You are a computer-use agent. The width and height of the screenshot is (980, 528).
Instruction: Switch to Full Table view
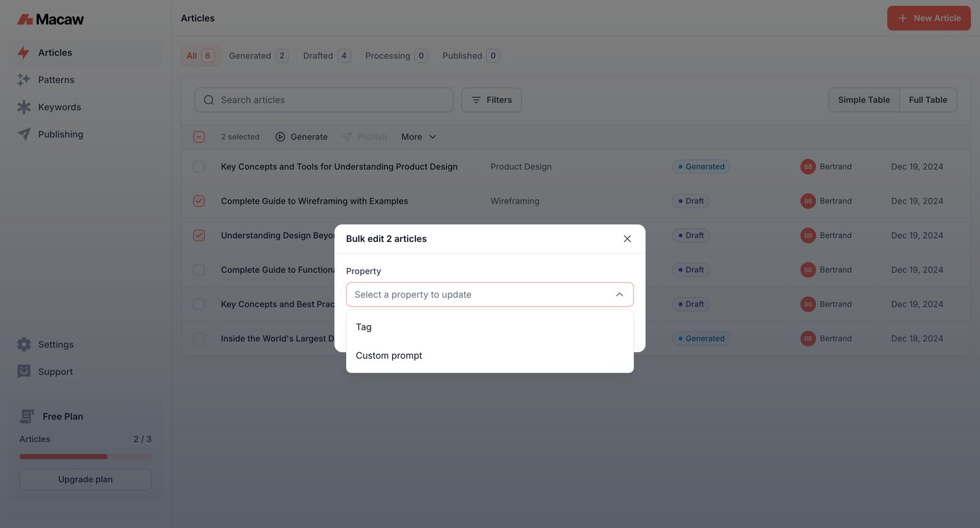pos(928,100)
